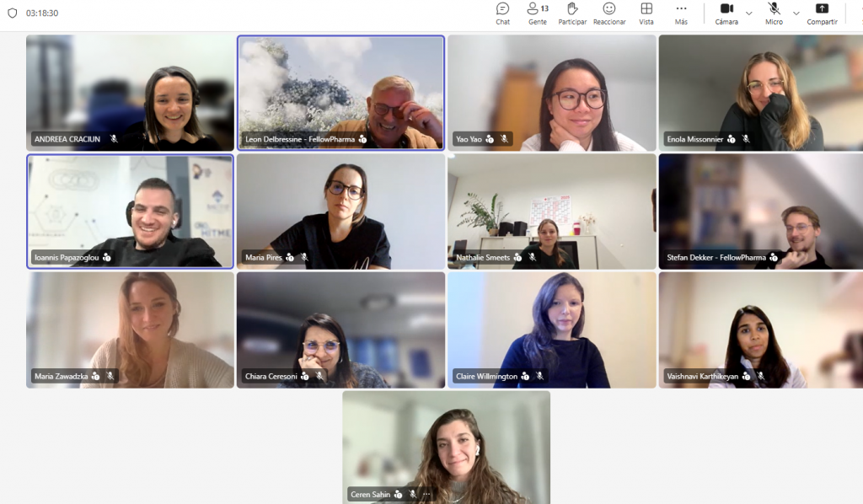This screenshot has width=863, height=504.
Task: Open the Más more actions menu
Action: [x=681, y=13]
